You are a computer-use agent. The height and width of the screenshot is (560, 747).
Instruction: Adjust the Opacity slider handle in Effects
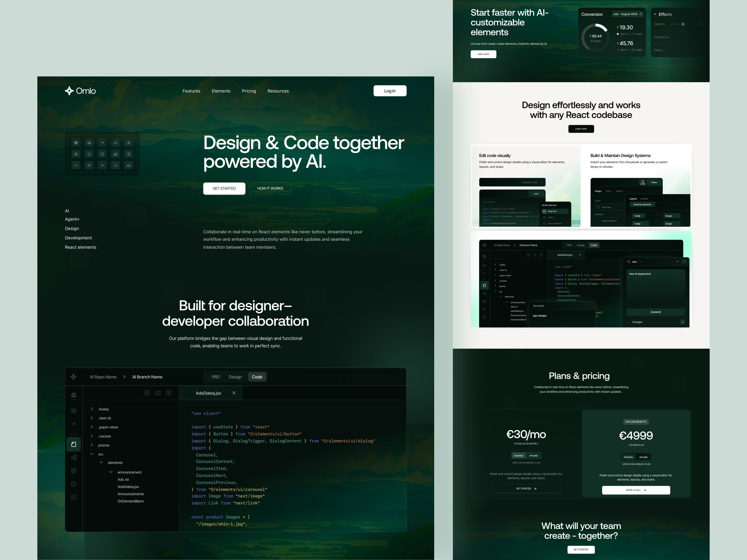click(683, 24)
